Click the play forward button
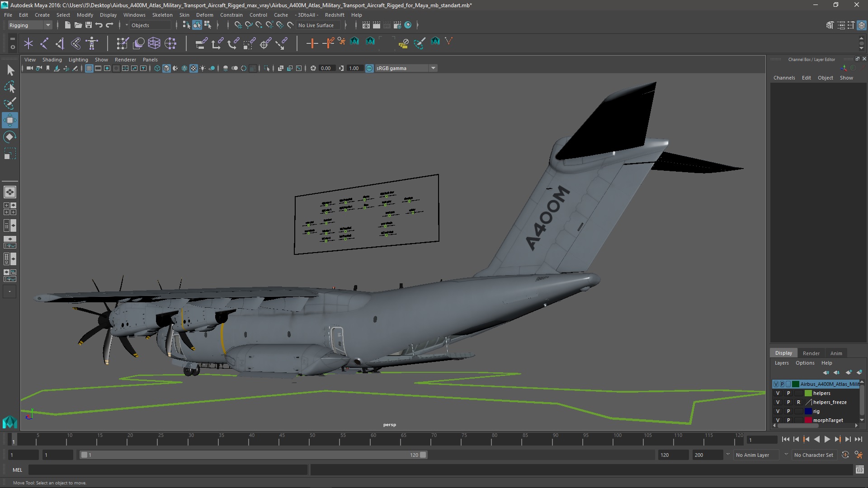This screenshot has width=868, height=488. [x=827, y=439]
